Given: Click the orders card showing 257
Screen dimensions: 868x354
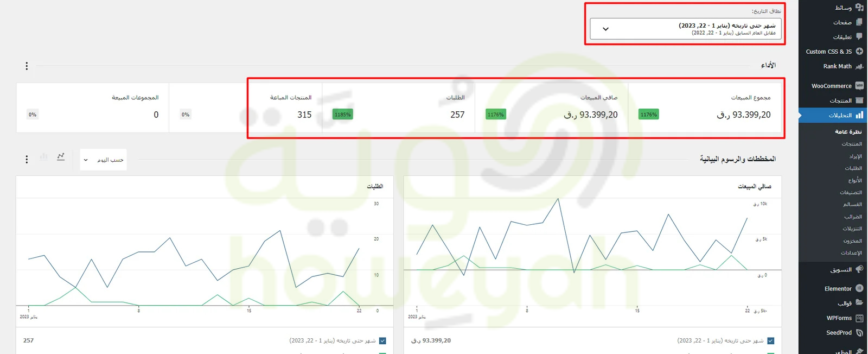Looking at the screenshot, I should coord(398,108).
